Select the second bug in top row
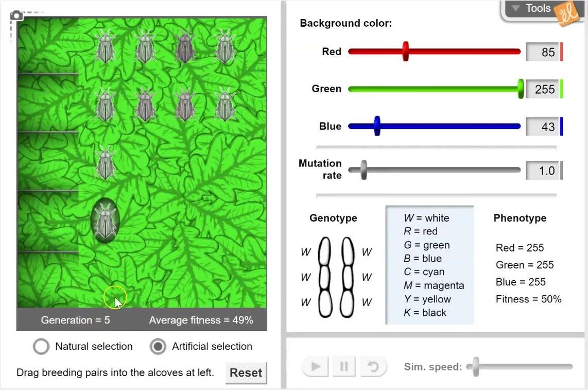 (146, 46)
